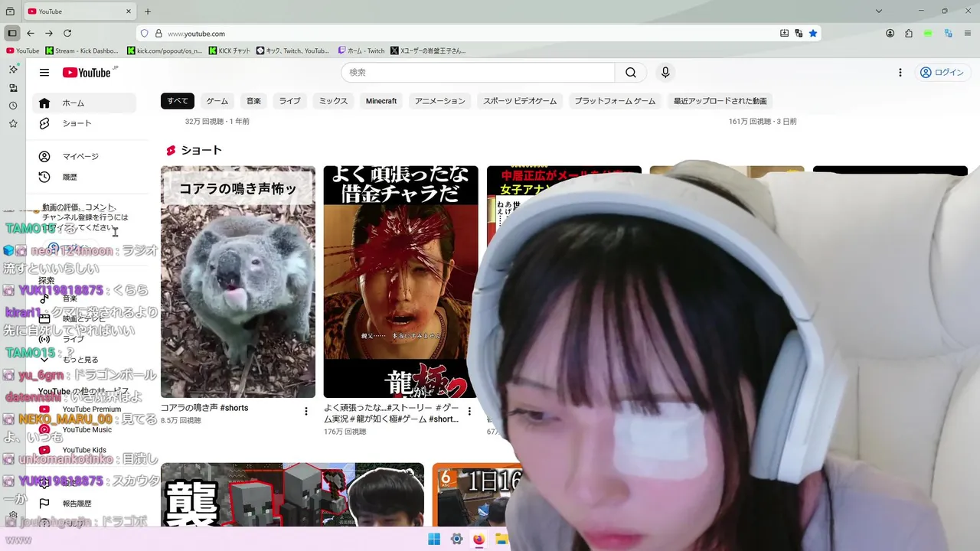Viewport: 980px width, 551px height.
Task: Open 履歴 history in the sidebar
Action: pos(84,177)
